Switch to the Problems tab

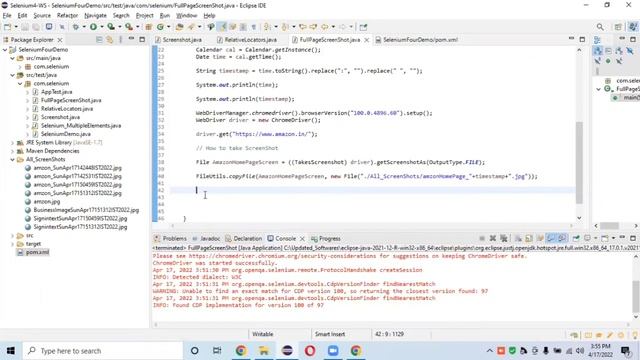click(170, 239)
